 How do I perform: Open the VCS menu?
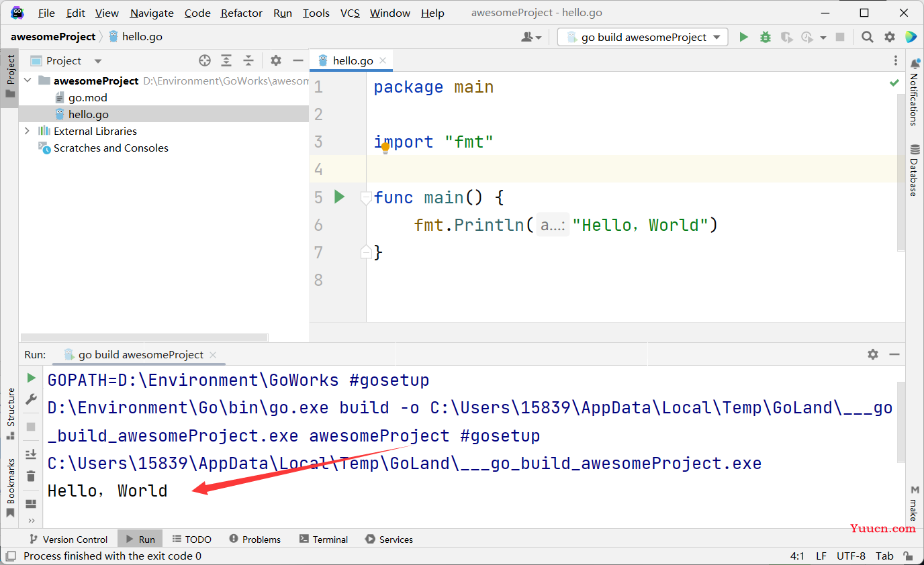click(350, 13)
